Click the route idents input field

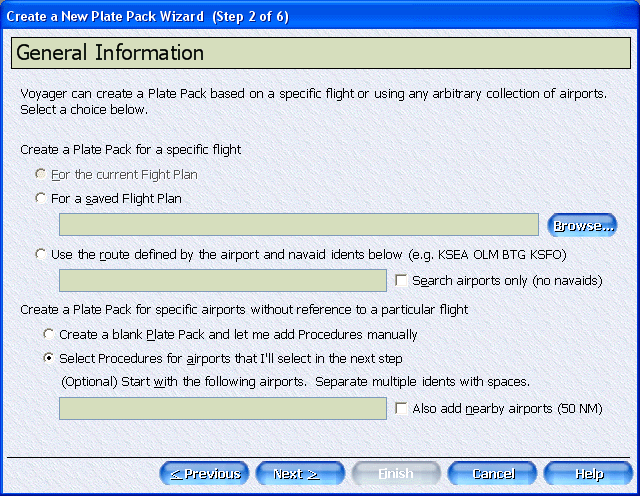(223, 280)
